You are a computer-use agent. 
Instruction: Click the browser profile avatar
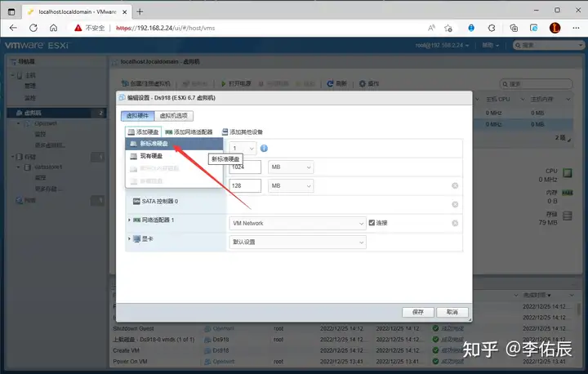click(555, 28)
